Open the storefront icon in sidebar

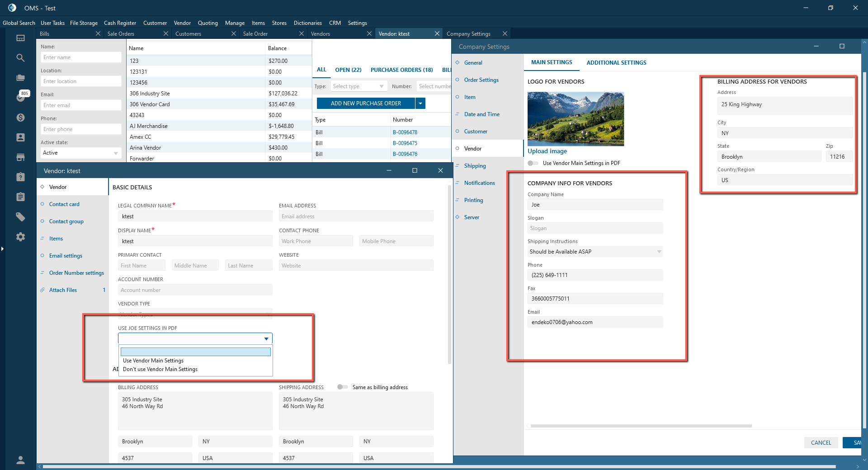coord(20,157)
